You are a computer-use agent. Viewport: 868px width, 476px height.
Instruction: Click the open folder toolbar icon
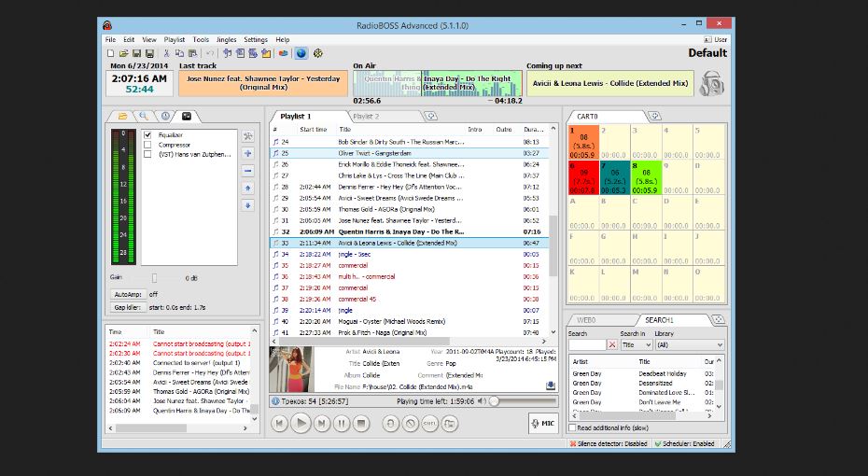[x=123, y=54]
